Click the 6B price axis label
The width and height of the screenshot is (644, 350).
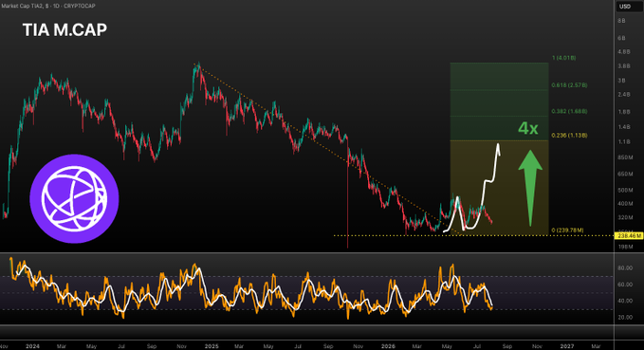click(x=621, y=38)
